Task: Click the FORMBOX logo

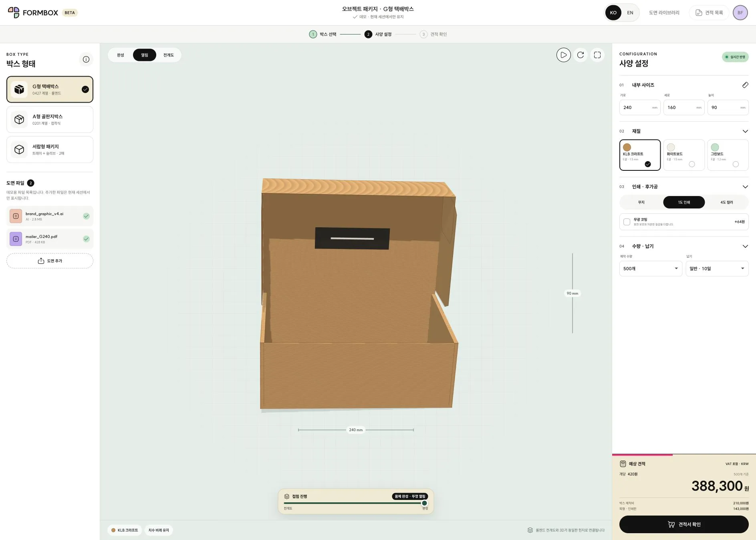Action: [x=33, y=12]
